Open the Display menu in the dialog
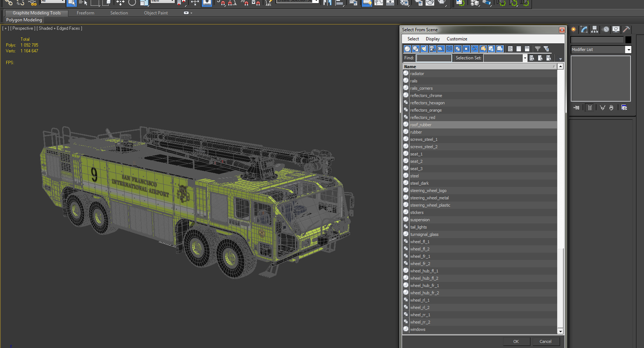This screenshot has height=348, width=644. (433, 39)
